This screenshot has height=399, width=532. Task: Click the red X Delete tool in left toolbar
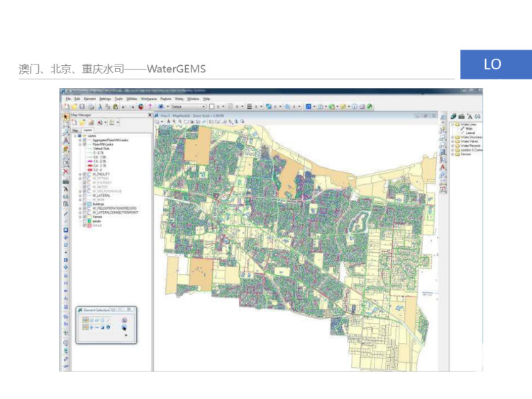point(66,172)
